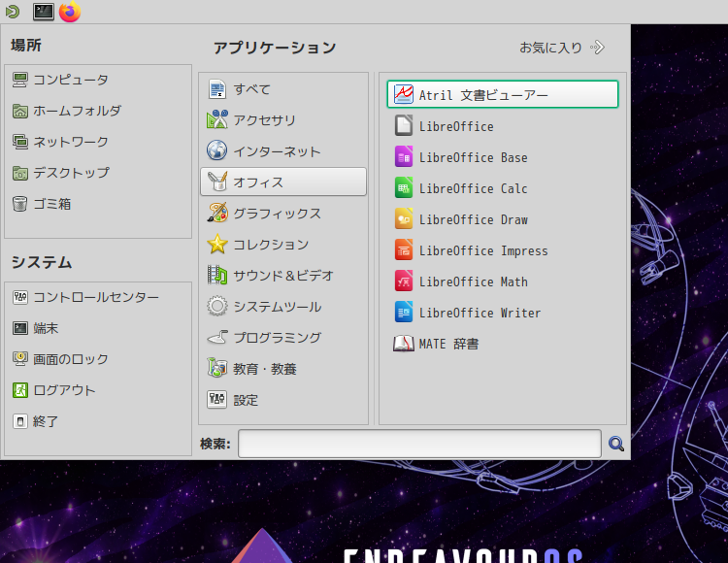
Task: Click the コンピュータ computer icon
Action: point(20,80)
